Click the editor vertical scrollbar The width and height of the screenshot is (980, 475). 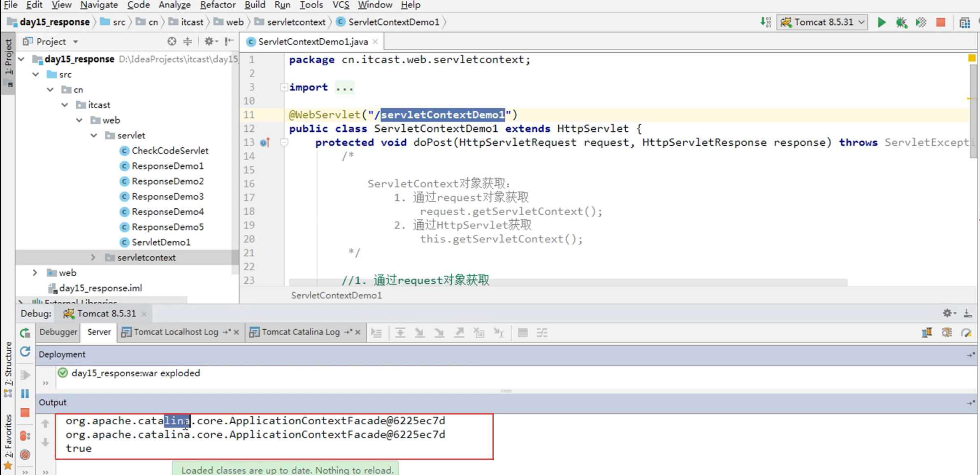[x=973, y=111]
